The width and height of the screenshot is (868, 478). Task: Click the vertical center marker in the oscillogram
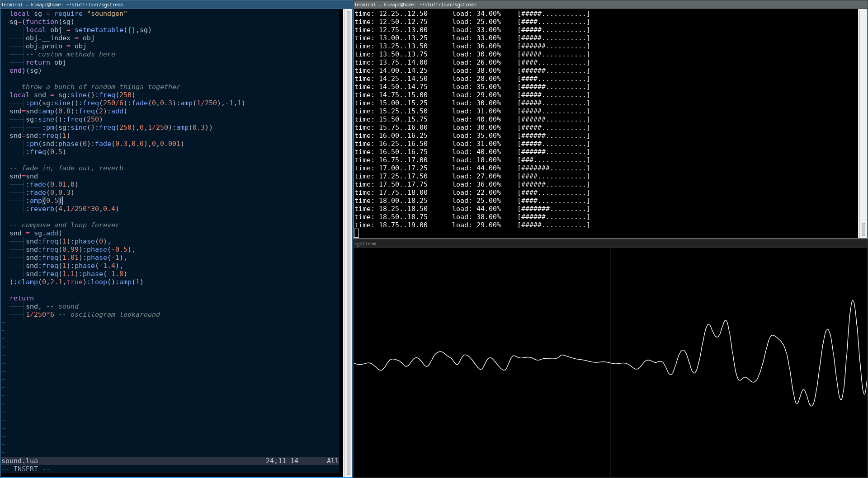click(610, 362)
